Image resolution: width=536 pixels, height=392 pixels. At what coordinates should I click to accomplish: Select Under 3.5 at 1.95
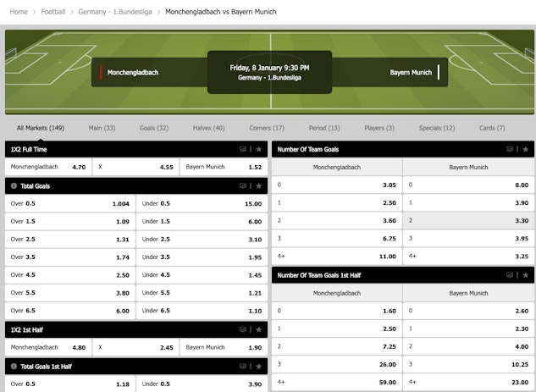[x=202, y=257]
